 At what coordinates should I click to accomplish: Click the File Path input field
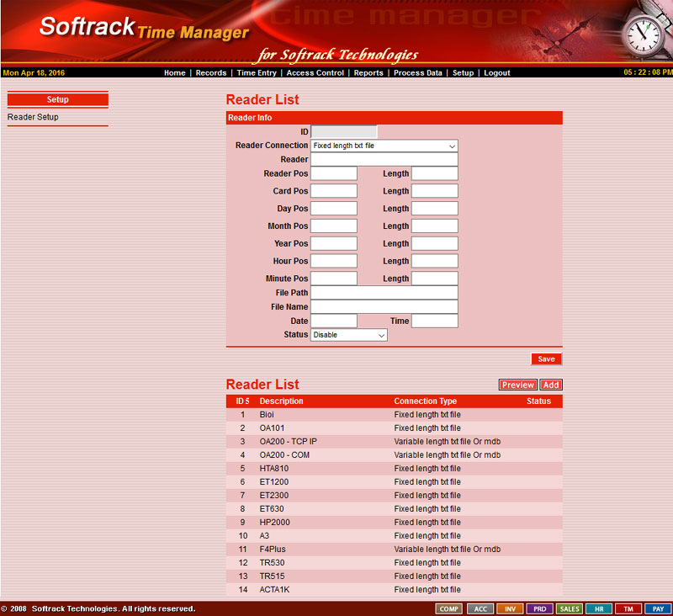(384, 293)
